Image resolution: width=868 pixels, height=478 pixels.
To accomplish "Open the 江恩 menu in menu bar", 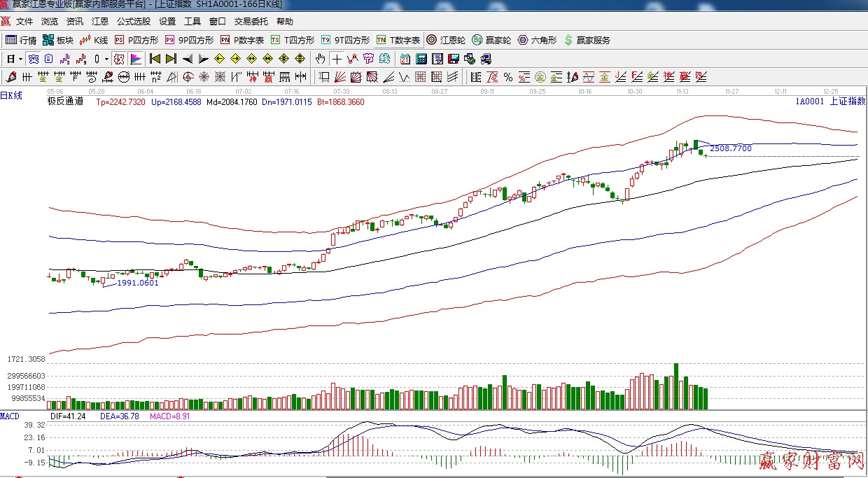I will (x=100, y=22).
